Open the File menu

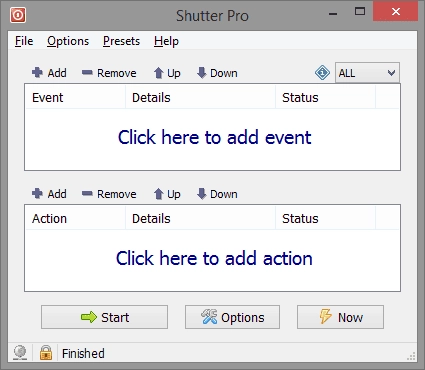pos(24,41)
